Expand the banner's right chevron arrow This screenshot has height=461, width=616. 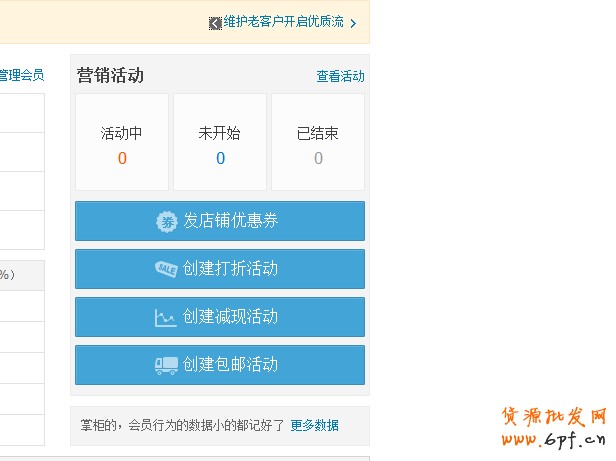(x=353, y=23)
